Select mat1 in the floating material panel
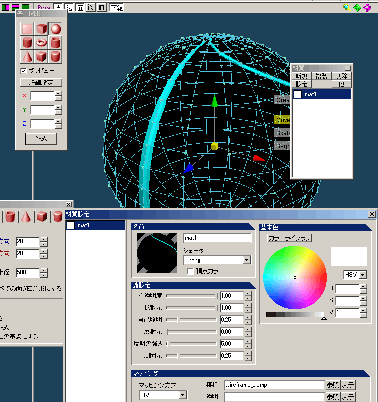 click(322, 94)
